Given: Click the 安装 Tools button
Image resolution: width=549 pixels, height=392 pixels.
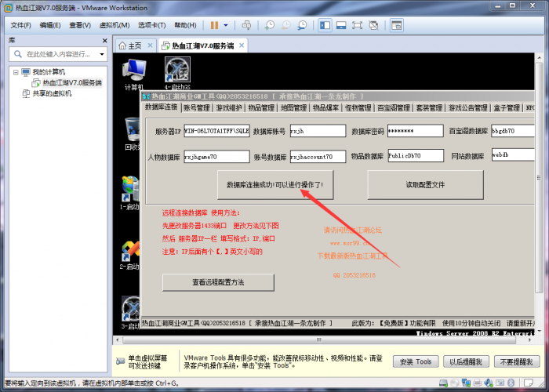Looking at the screenshot, I should click(x=416, y=361).
